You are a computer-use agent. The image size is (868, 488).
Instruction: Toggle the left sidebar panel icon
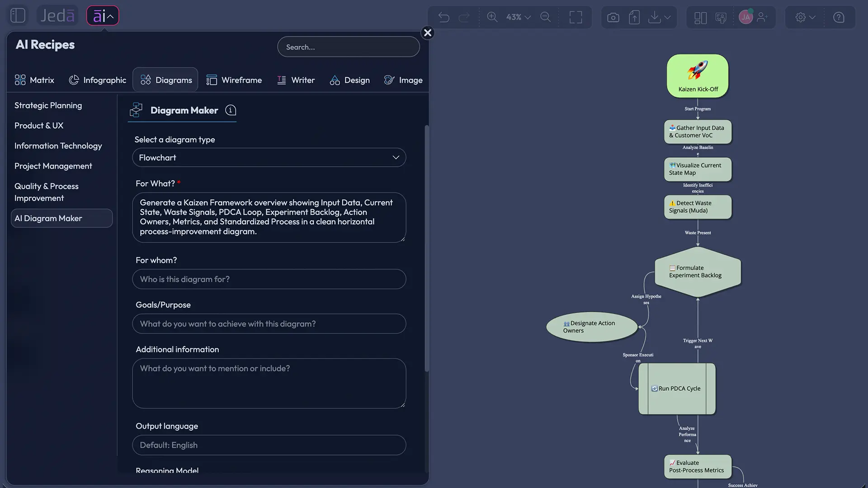tap(18, 16)
